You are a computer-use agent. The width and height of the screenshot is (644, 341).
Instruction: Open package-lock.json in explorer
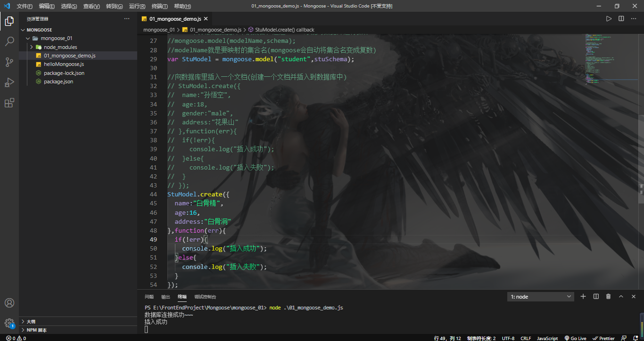(64, 73)
